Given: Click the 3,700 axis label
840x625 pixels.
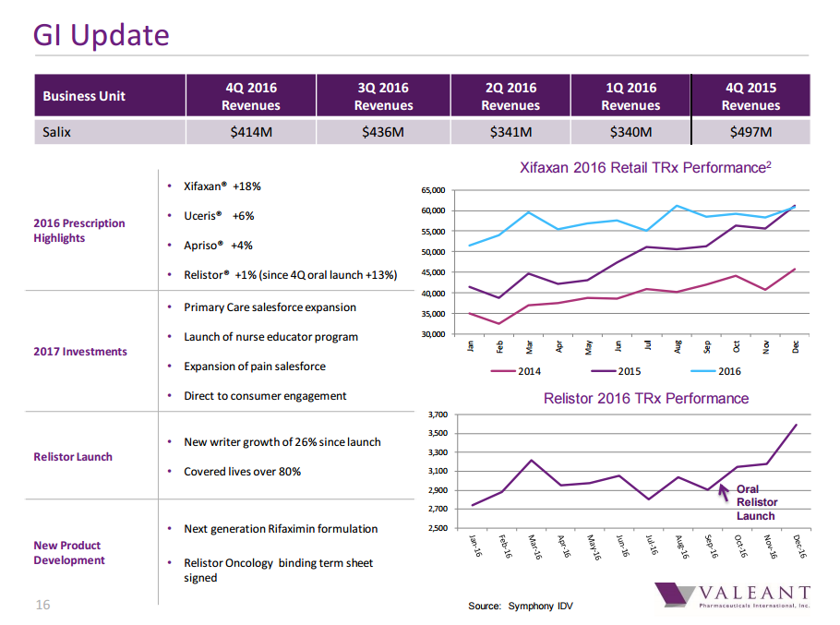Looking at the screenshot, I should pos(438,415).
